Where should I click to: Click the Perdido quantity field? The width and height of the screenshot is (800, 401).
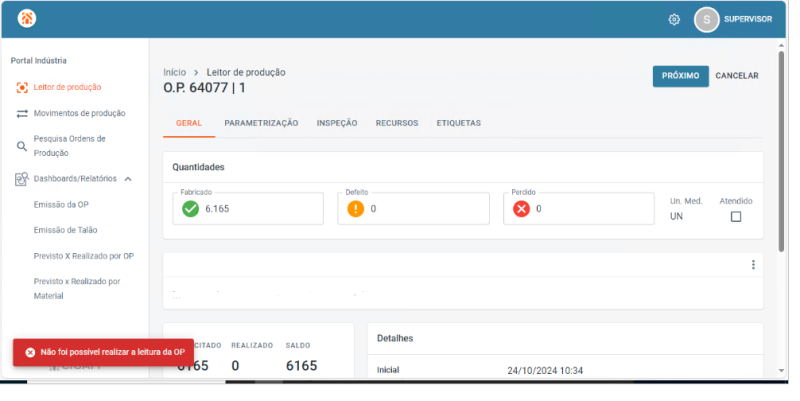tap(579, 209)
